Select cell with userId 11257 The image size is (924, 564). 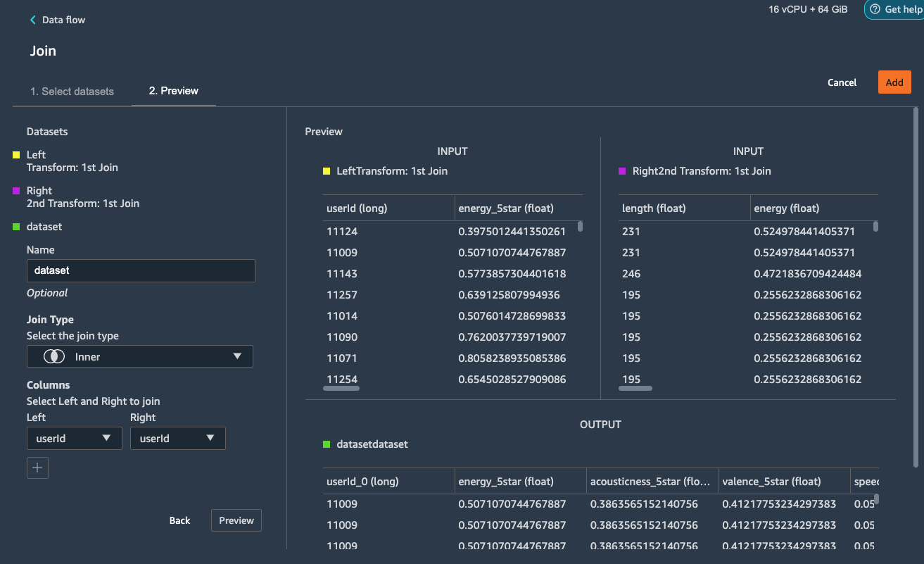(x=342, y=295)
